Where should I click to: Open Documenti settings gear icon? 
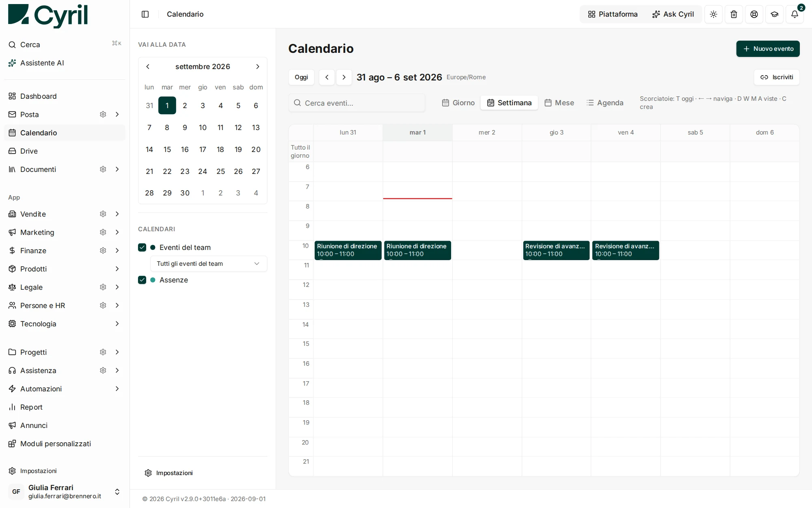click(103, 169)
